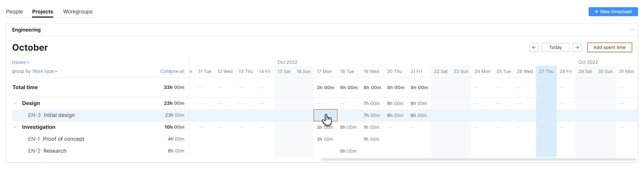Click the previous period arrow
644x176 pixels.
(534, 47)
